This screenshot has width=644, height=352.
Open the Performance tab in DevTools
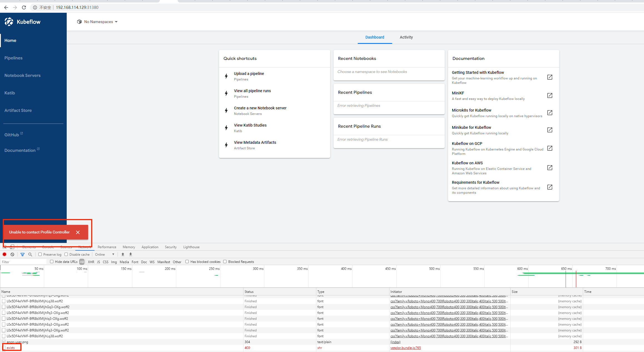(107, 247)
